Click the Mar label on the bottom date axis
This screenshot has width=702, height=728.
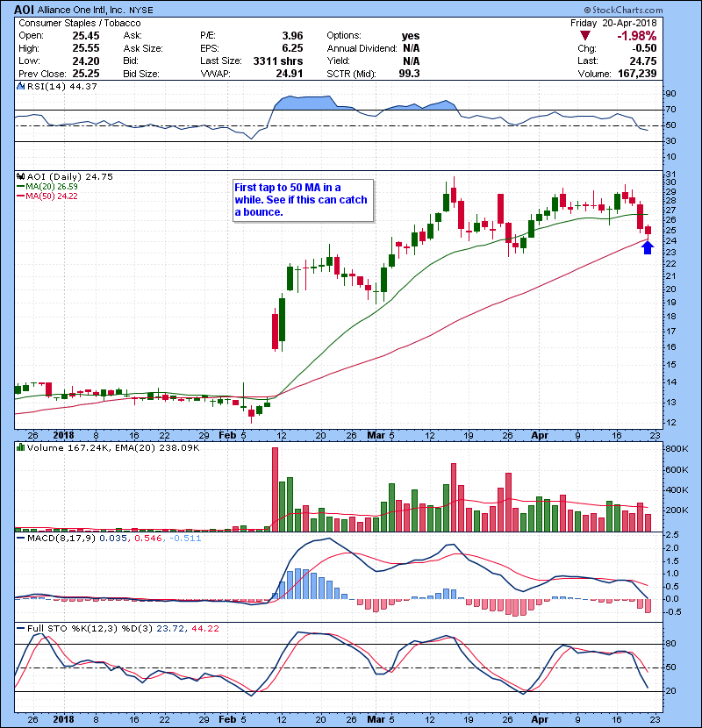point(376,719)
